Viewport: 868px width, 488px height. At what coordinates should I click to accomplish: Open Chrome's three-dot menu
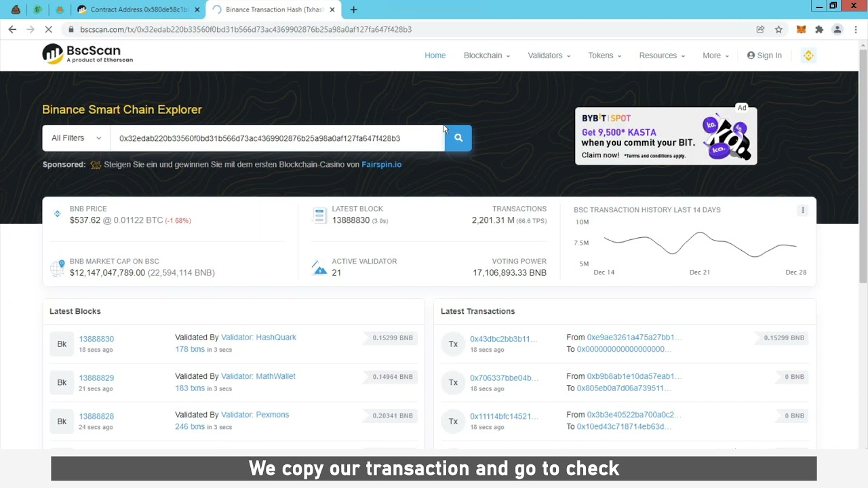point(856,30)
